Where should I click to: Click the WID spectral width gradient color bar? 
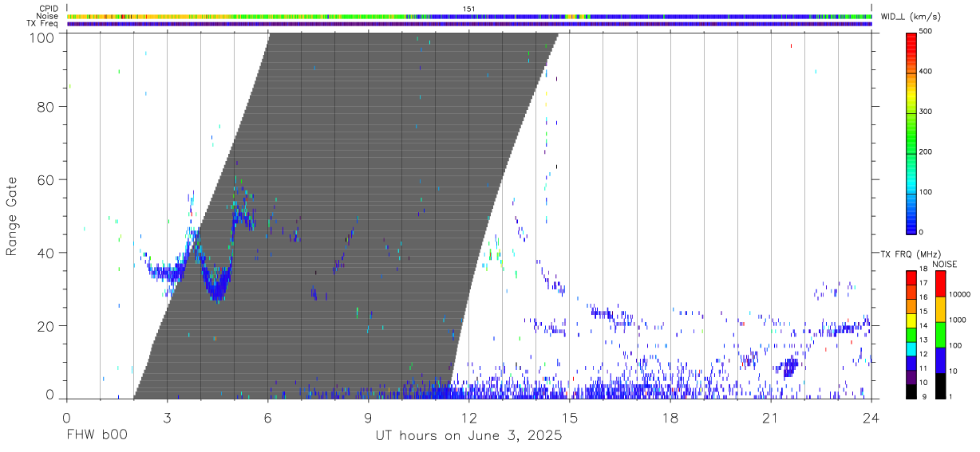(x=911, y=133)
